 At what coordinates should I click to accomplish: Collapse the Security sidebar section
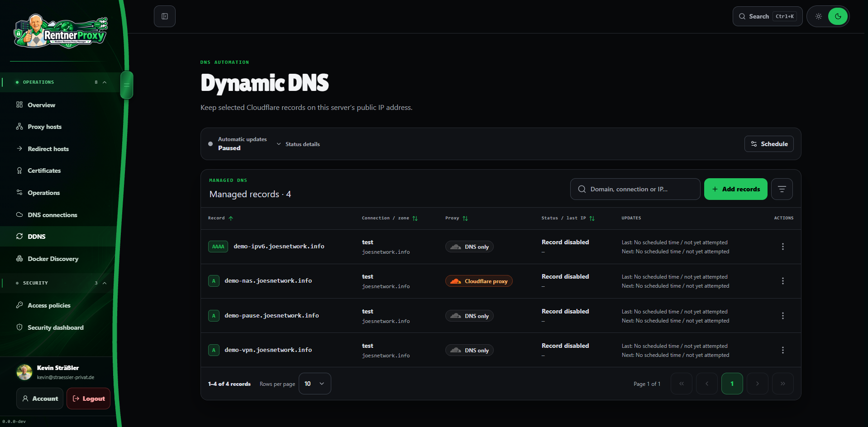105,283
